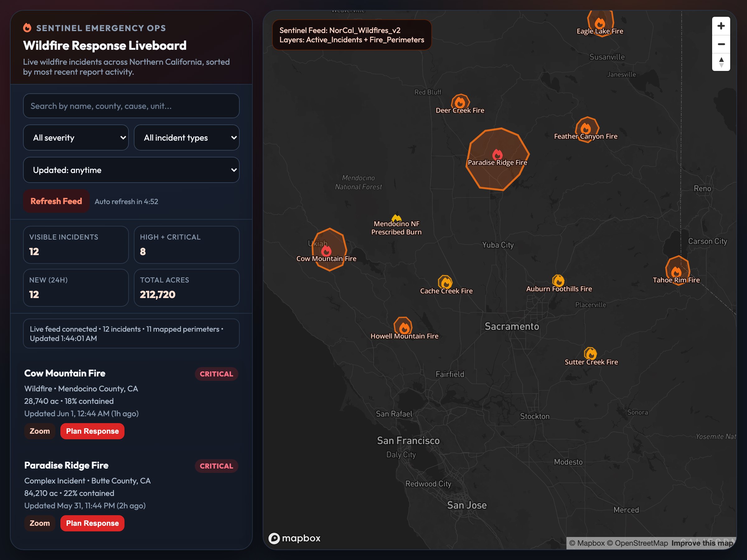Click the High + Critical stat card
The image size is (747, 560).
187,245
